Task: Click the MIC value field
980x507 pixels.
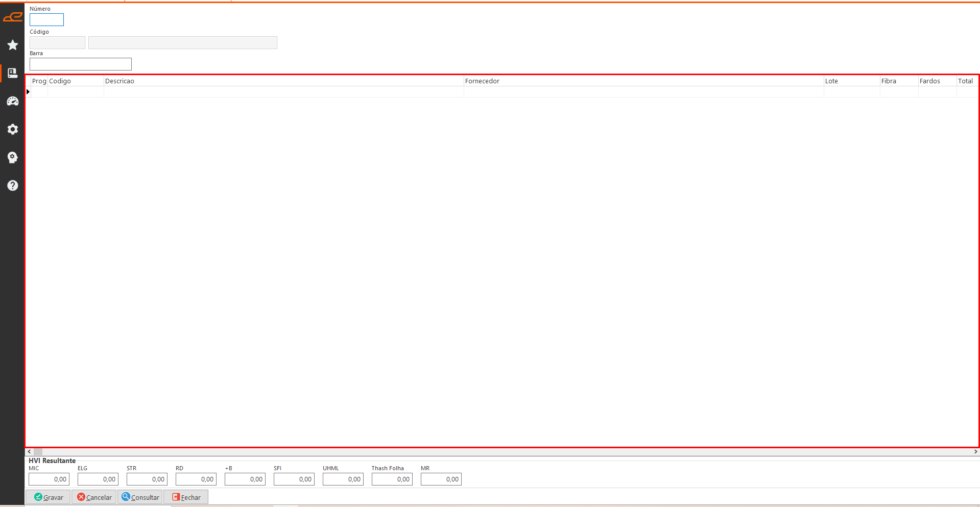Action: click(49, 479)
